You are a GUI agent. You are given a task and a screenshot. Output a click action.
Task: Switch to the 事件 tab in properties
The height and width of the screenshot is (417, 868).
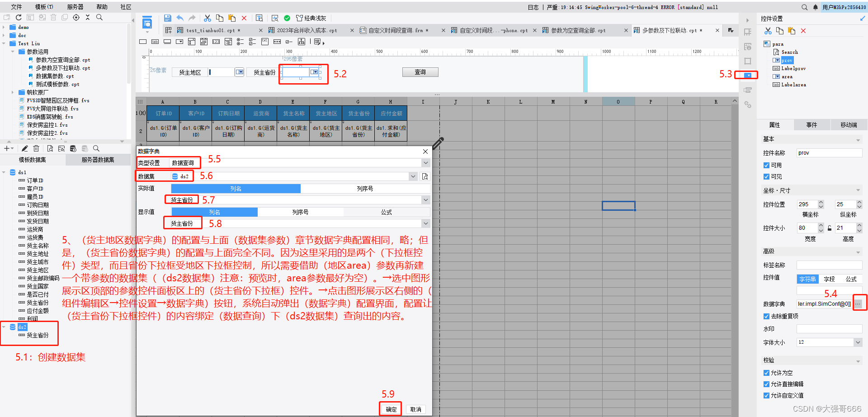coord(811,125)
